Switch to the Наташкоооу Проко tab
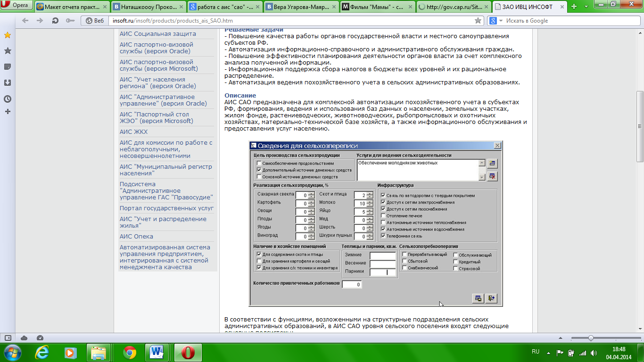Image resolution: width=644 pixels, height=362 pixels. [149, 7]
